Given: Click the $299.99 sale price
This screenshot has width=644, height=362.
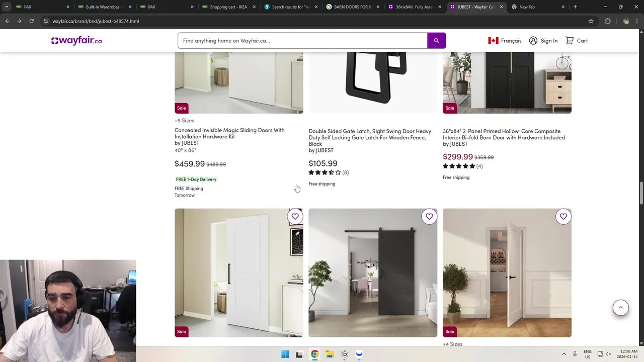Looking at the screenshot, I should click(x=458, y=157).
